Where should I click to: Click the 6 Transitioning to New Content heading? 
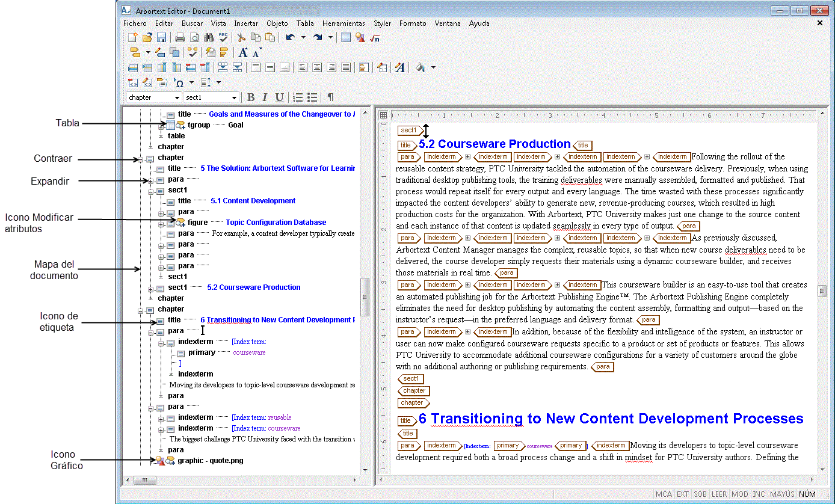click(x=611, y=419)
